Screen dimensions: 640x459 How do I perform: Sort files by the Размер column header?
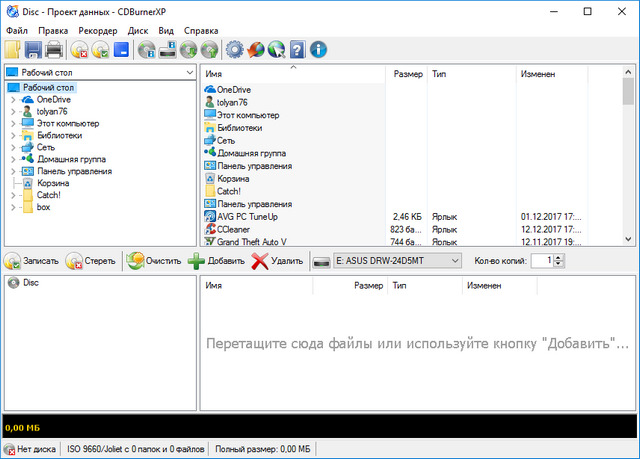pos(407,74)
